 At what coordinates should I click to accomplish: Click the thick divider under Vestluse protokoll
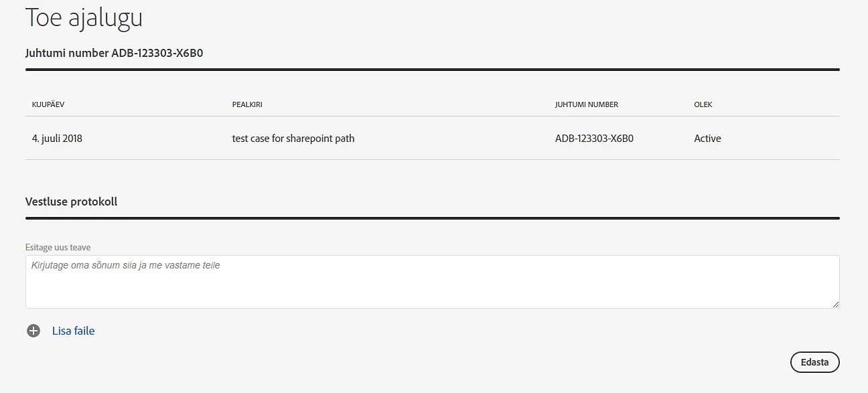pyautogui.click(x=432, y=218)
